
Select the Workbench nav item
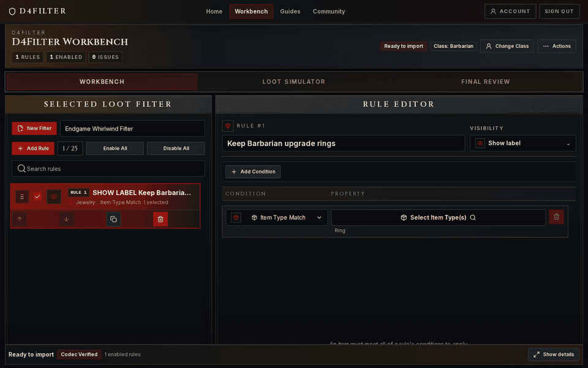coord(251,11)
